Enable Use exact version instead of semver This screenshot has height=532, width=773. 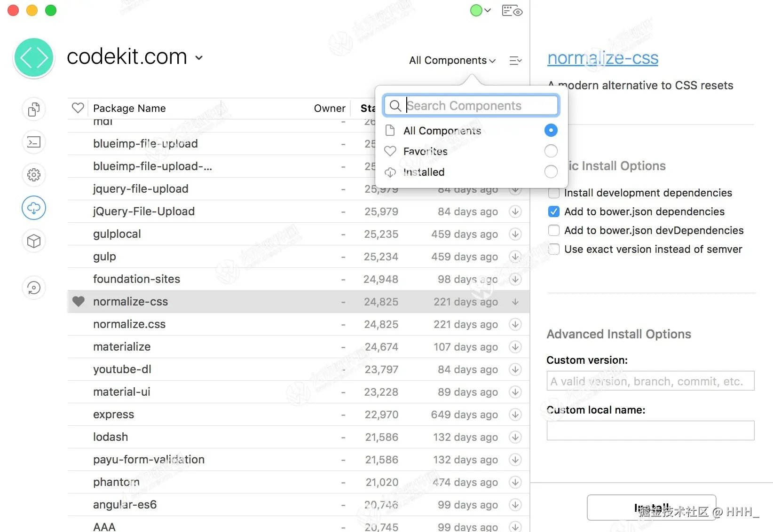click(x=554, y=249)
